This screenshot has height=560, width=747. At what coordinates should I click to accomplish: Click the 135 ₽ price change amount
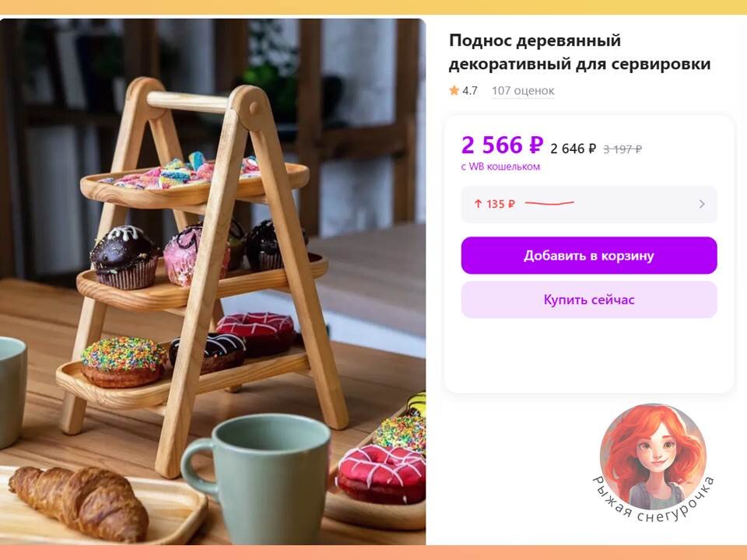[x=500, y=204]
